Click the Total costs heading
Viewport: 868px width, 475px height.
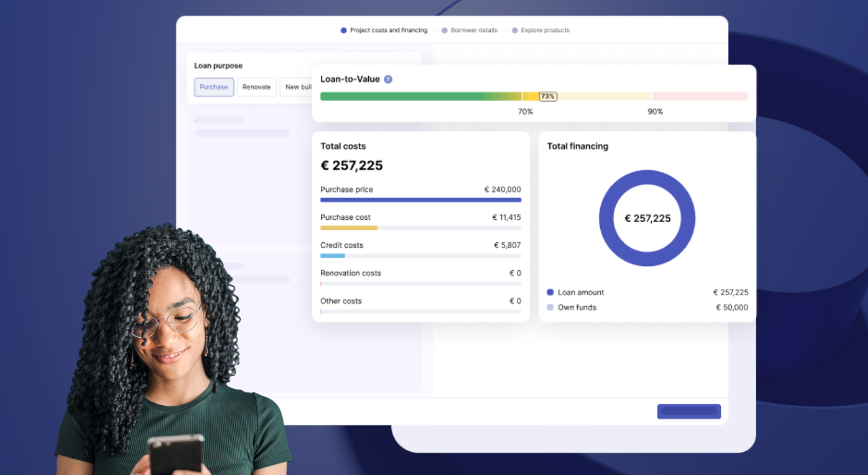(x=343, y=146)
